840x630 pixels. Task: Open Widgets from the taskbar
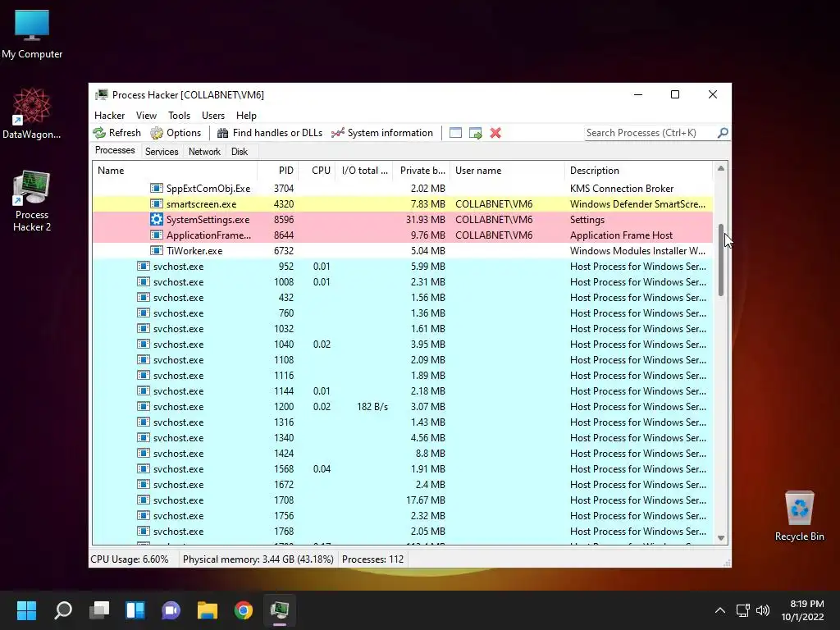pos(135,610)
